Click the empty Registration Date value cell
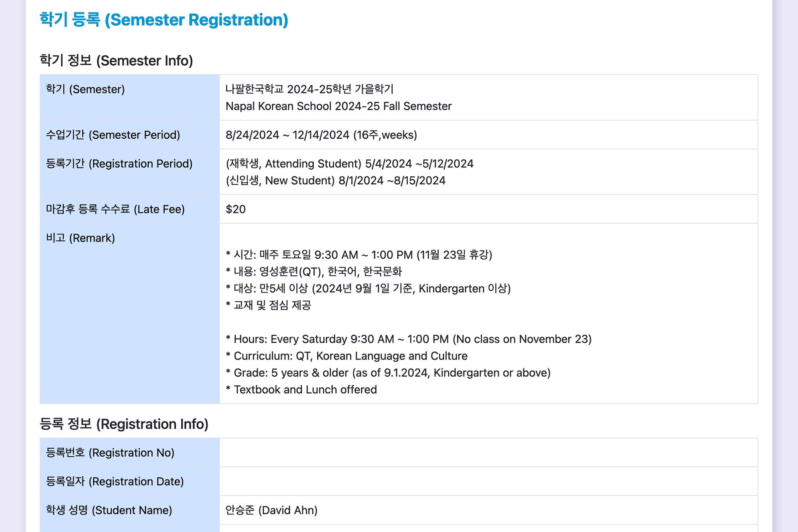Image resolution: width=798 pixels, height=532 pixels. [488, 481]
